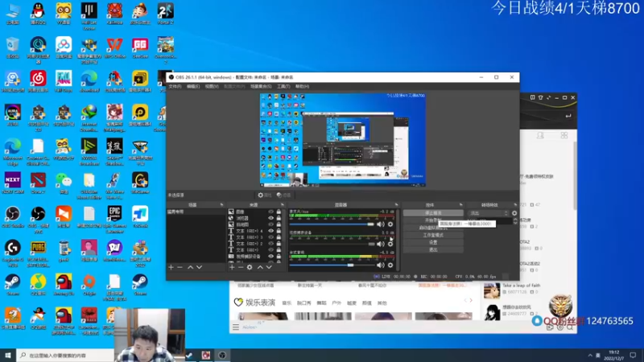
Task: Open scene transition type dropdown
Action: pyautogui.click(x=489, y=213)
